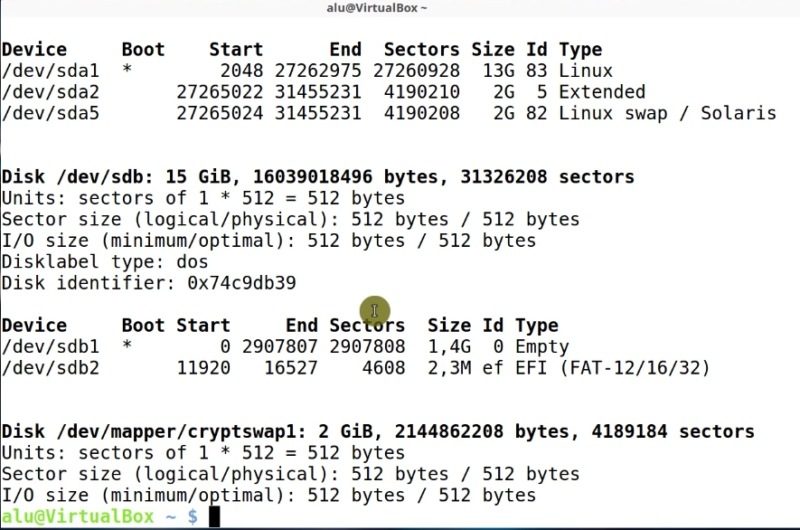800x530 pixels.
Task: Click the Linux swap / Solaris type text
Action: [x=667, y=113]
